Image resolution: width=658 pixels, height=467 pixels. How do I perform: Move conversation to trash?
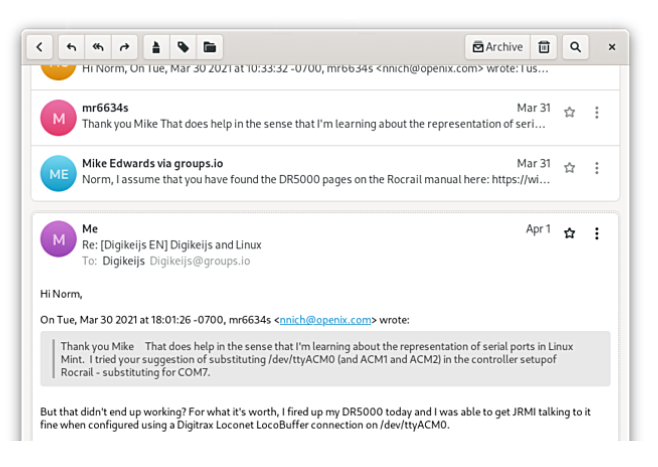point(543,46)
